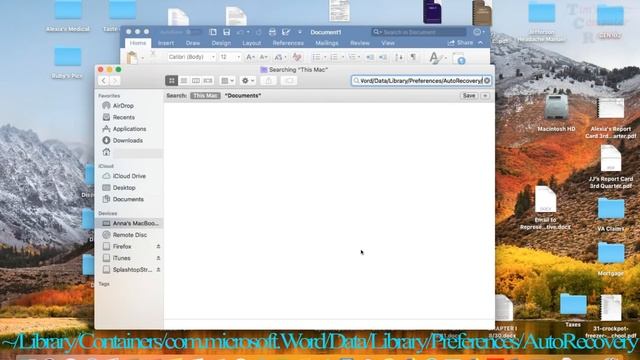Click the Print icon in Word toolbar
640x360 pixels.
tap(272, 32)
